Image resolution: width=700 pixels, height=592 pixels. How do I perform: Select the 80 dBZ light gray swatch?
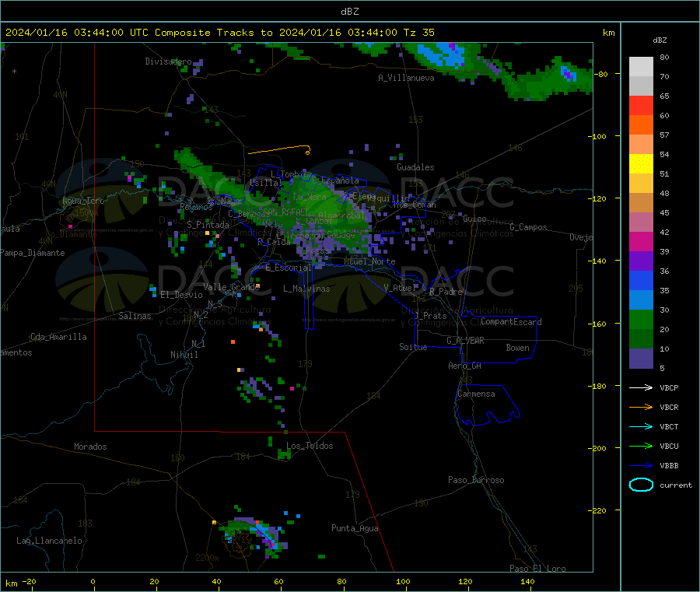tap(641, 67)
